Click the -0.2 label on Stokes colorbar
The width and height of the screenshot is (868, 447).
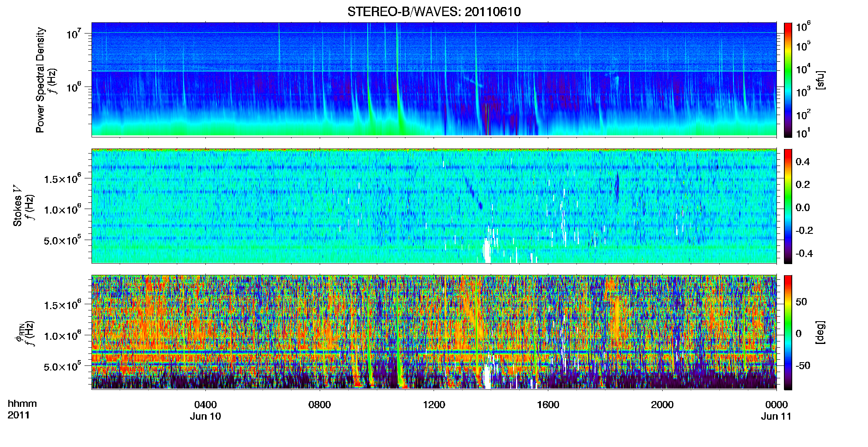pyautogui.click(x=805, y=231)
